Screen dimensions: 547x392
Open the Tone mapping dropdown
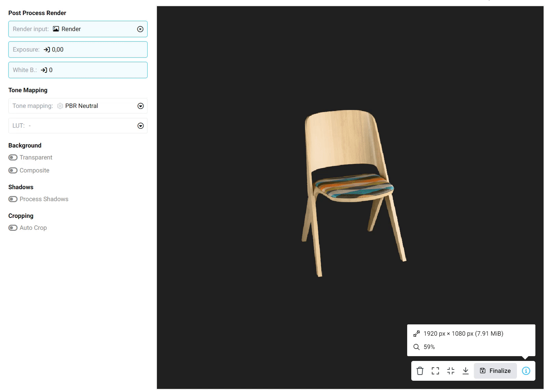tap(141, 106)
